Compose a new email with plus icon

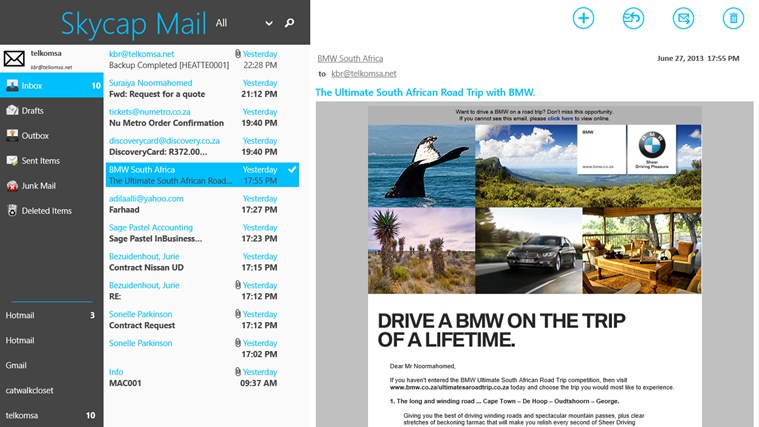(583, 18)
